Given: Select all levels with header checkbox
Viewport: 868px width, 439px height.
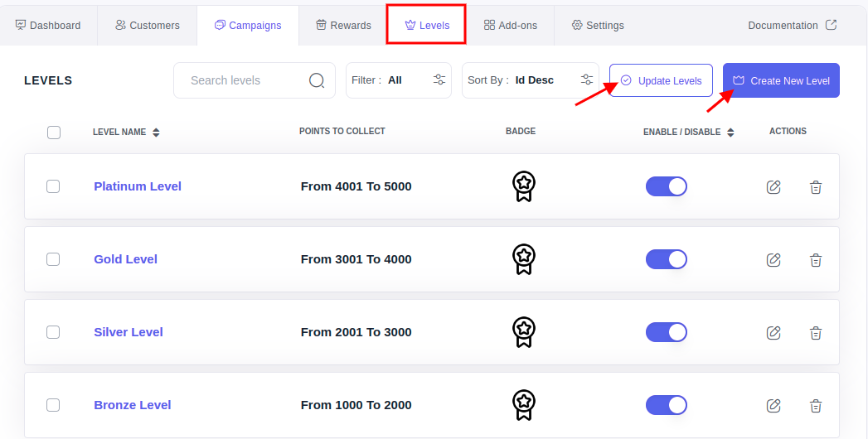Looking at the screenshot, I should pyautogui.click(x=54, y=133).
